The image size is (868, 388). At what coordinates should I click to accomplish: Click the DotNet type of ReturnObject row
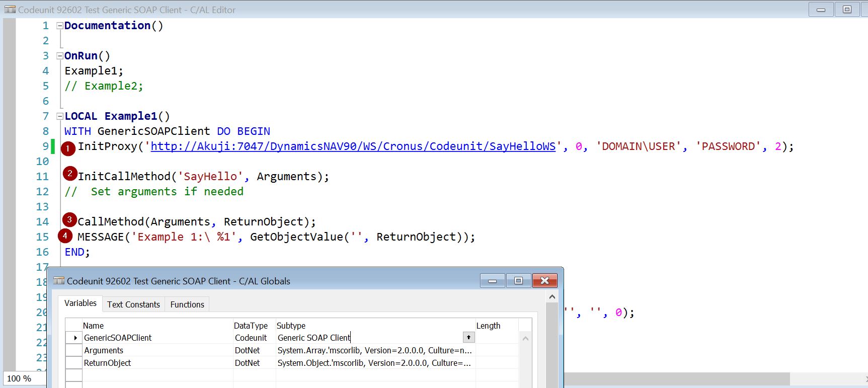coord(254,363)
